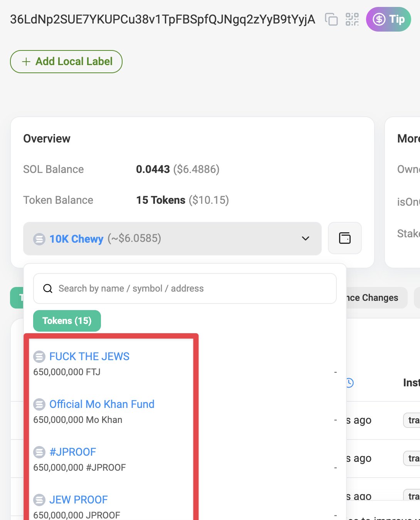Click the copy wallet address icon

tap(331, 19)
